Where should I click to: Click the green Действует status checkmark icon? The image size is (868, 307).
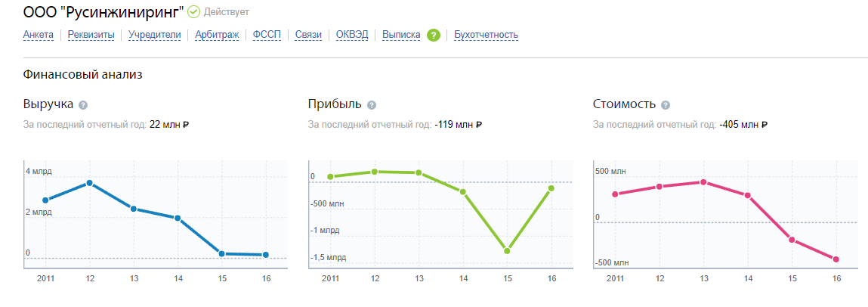(x=193, y=11)
